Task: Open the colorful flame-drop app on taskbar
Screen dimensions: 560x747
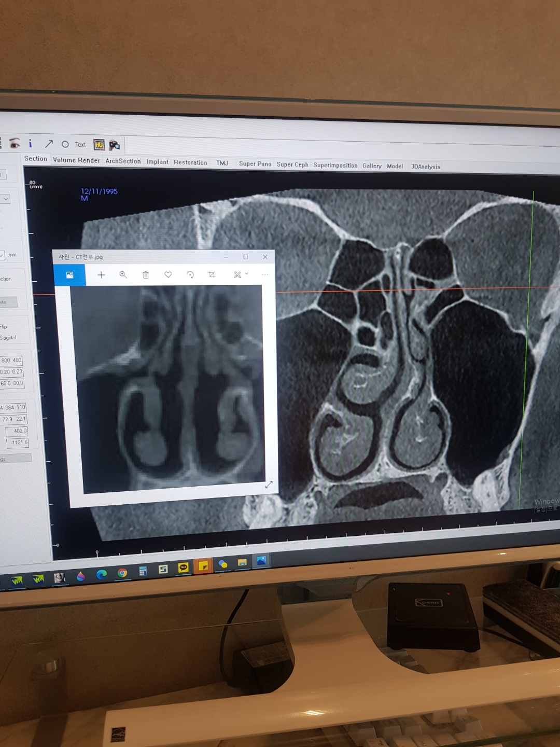Action: click(x=80, y=576)
